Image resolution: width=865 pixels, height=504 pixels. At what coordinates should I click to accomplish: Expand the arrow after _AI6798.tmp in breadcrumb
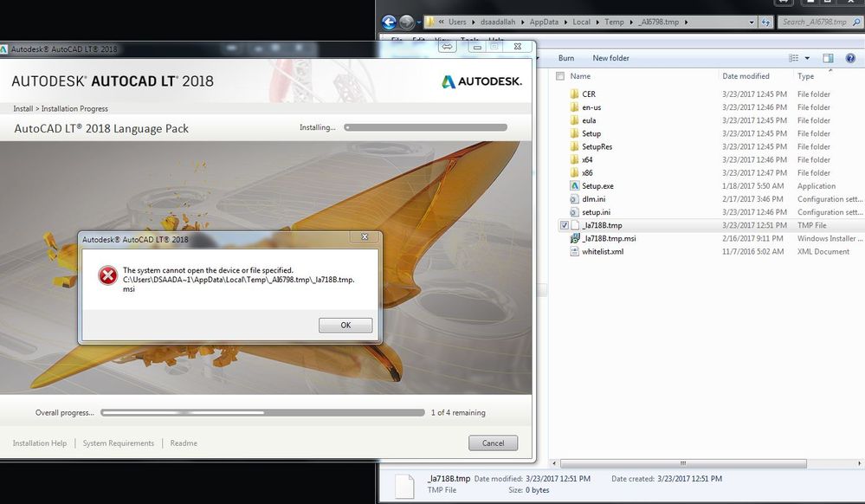point(687,22)
